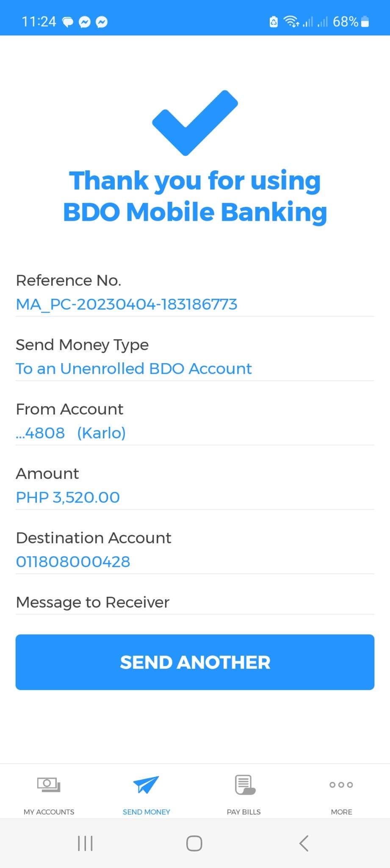The height and width of the screenshot is (868, 390).
Task: Select the MY ACCOUNTS tab label
Action: tap(49, 812)
